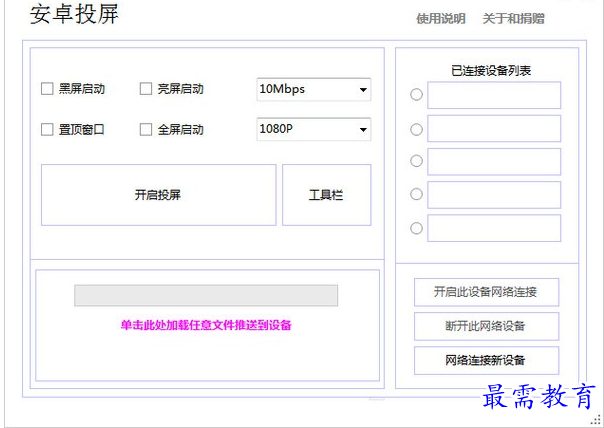This screenshot has height=428, width=604.
Task: Click the 已连接设备列表 heading
Action: click(491, 70)
